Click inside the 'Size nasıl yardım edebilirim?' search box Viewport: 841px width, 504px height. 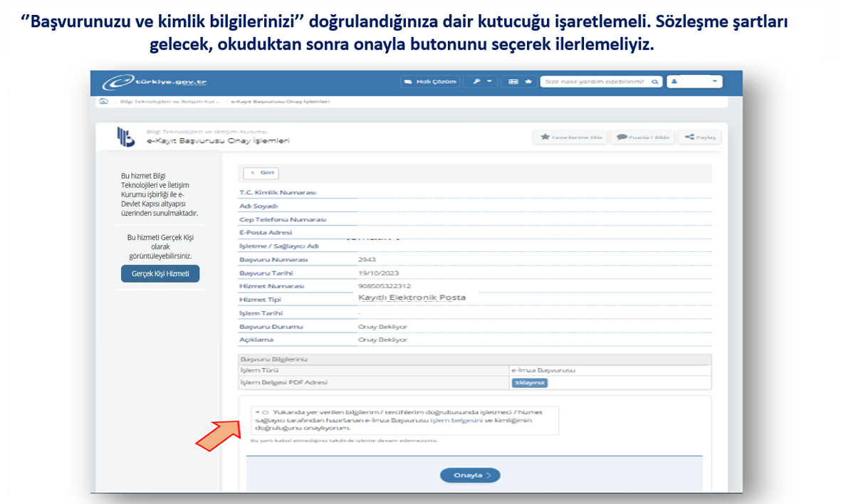coord(594,82)
